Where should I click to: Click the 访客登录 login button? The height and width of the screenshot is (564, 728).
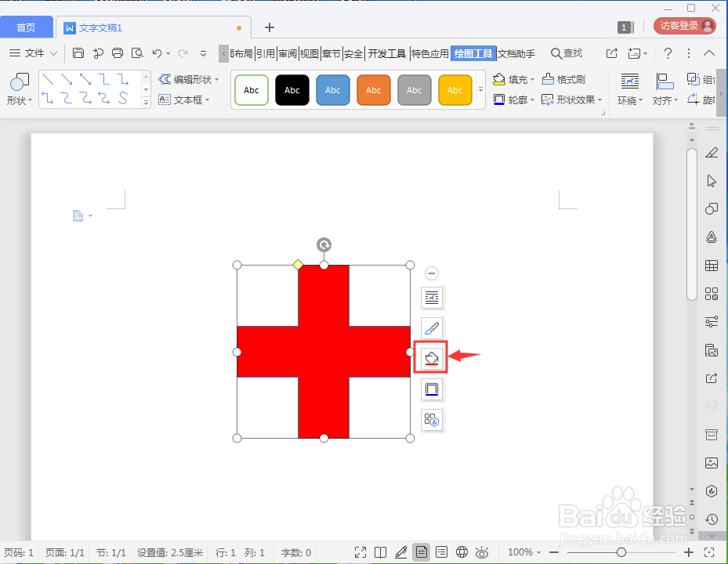[685, 26]
